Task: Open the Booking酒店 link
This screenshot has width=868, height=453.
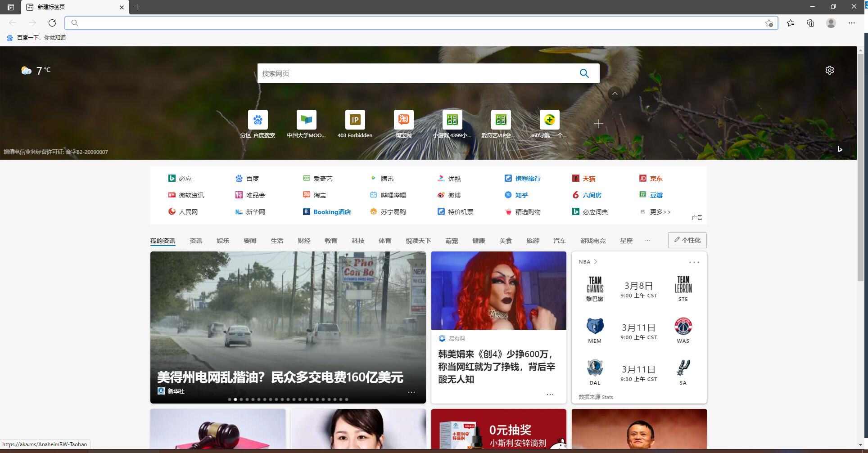Action: click(327, 212)
